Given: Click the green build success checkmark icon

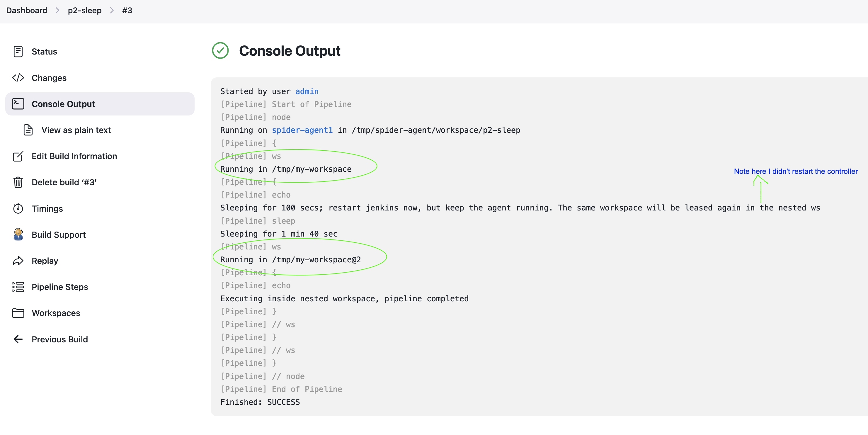Looking at the screenshot, I should coord(220,50).
